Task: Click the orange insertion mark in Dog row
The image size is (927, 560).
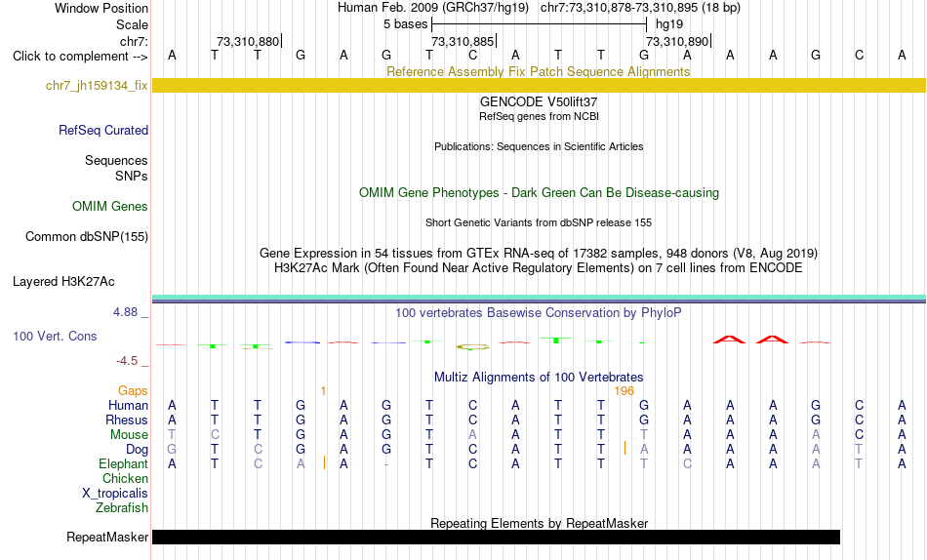Action: [625, 448]
